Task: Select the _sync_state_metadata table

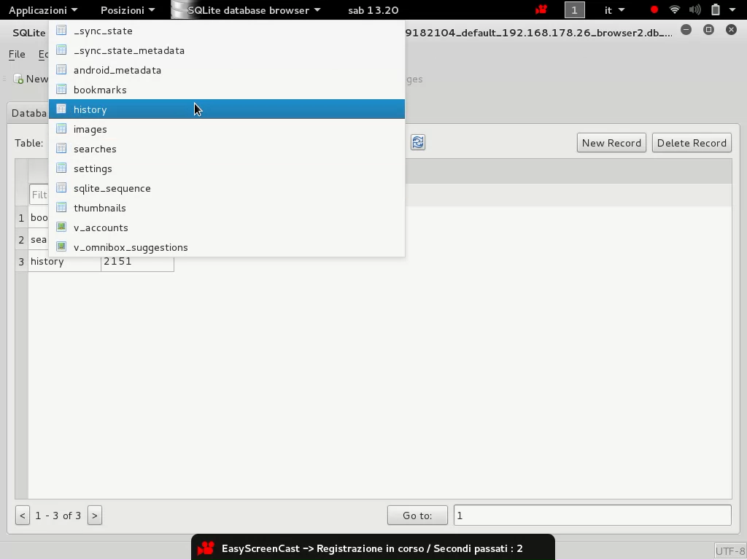Action: (x=227, y=50)
